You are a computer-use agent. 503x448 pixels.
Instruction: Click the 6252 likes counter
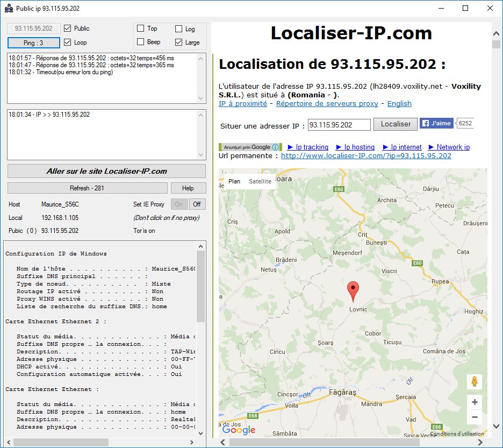point(465,123)
